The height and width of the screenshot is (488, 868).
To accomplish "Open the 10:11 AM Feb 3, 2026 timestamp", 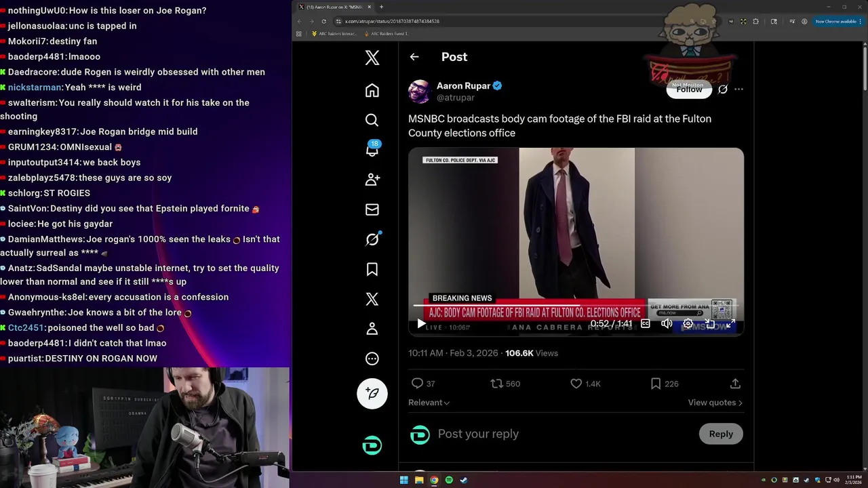I will [x=453, y=353].
